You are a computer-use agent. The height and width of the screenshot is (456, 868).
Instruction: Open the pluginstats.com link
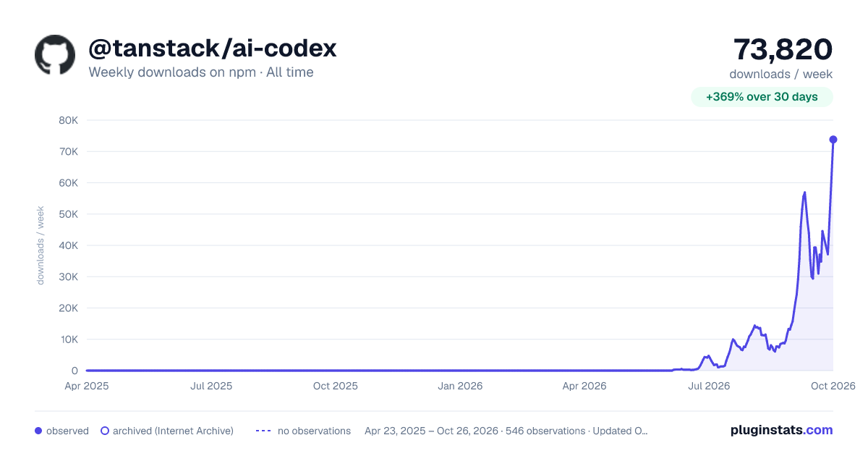782,430
